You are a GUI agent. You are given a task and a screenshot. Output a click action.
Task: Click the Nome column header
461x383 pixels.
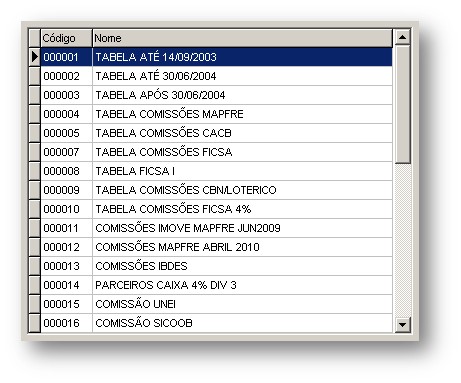(x=242, y=38)
